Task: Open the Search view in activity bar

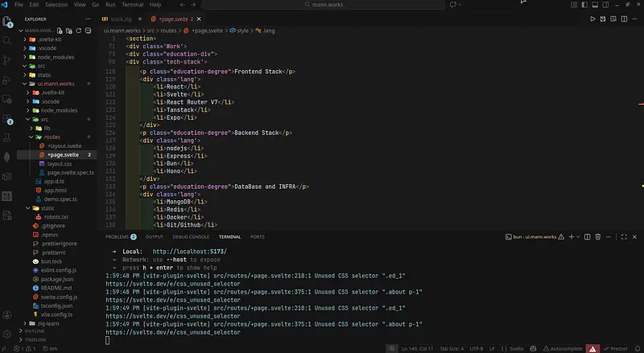Action: point(10,38)
